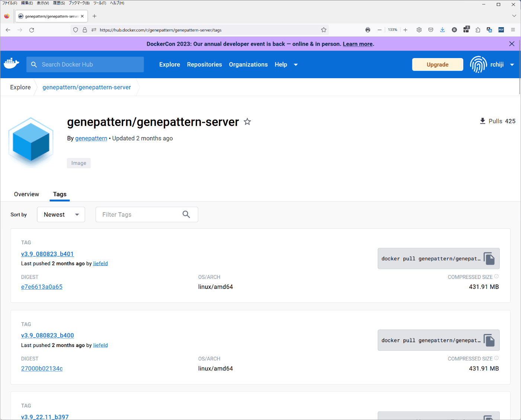Open tag v3.9_080823_b400
This screenshot has height=420, width=521.
click(48, 335)
